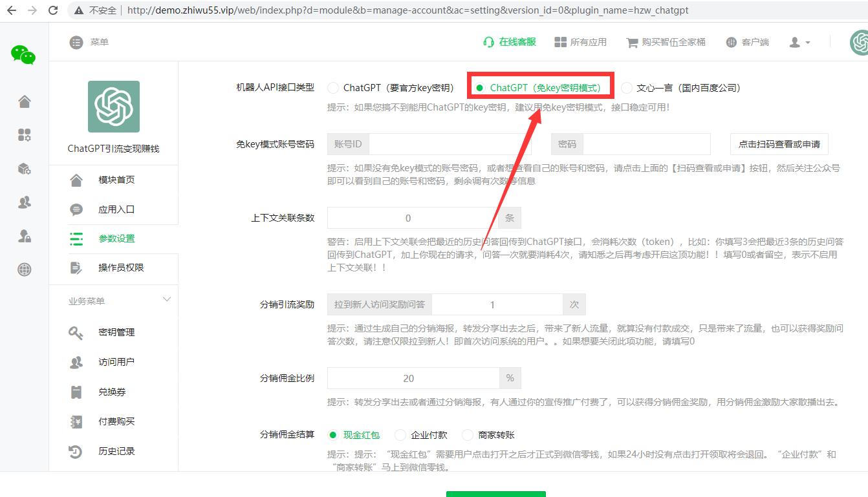868x497 pixels.
Task: Collapse the 业务菜单 section chevron
Action: click(167, 300)
